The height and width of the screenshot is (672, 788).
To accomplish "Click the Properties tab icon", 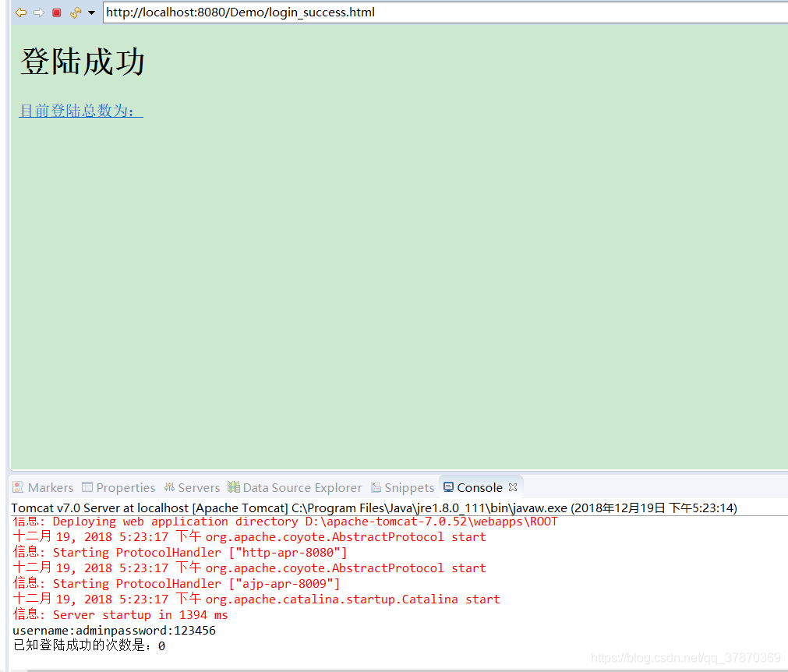I will pos(87,487).
